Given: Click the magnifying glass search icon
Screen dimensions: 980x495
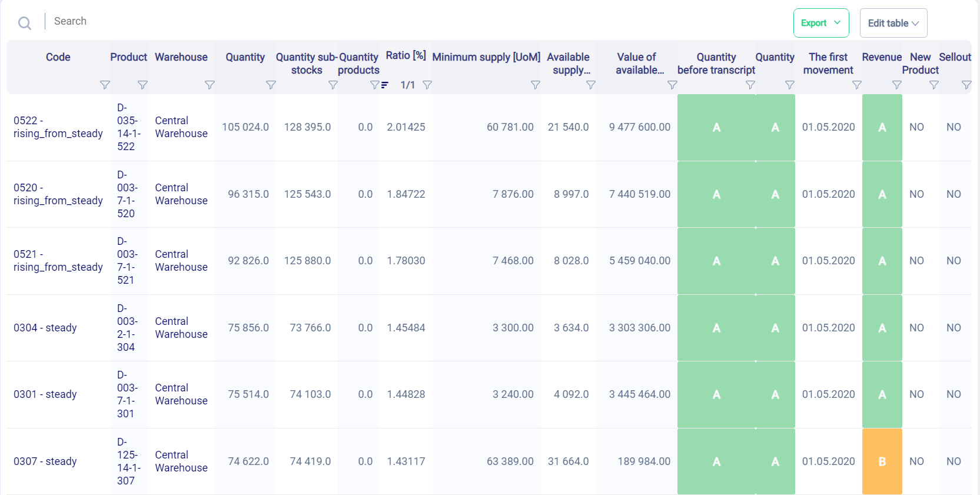Looking at the screenshot, I should [25, 23].
